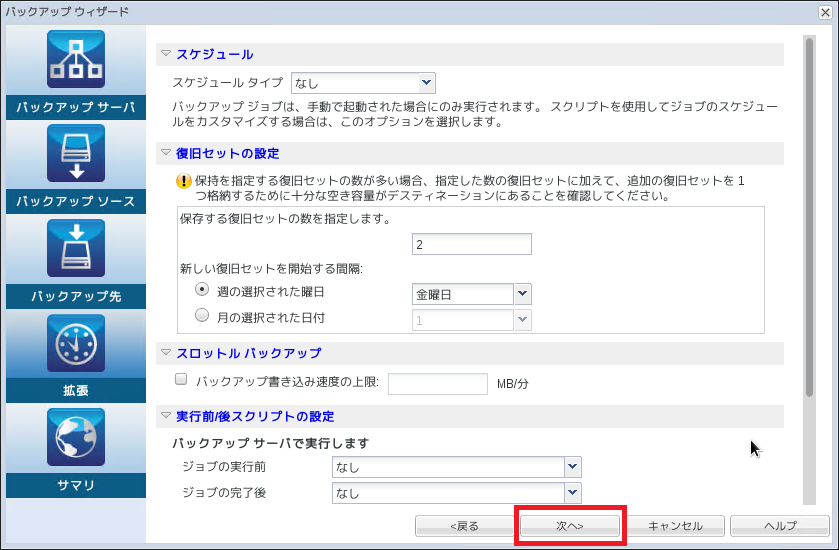Click the 'バックアップ サーバで実行します' heading text
The height and width of the screenshot is (550, 839).
coord(271,444)
